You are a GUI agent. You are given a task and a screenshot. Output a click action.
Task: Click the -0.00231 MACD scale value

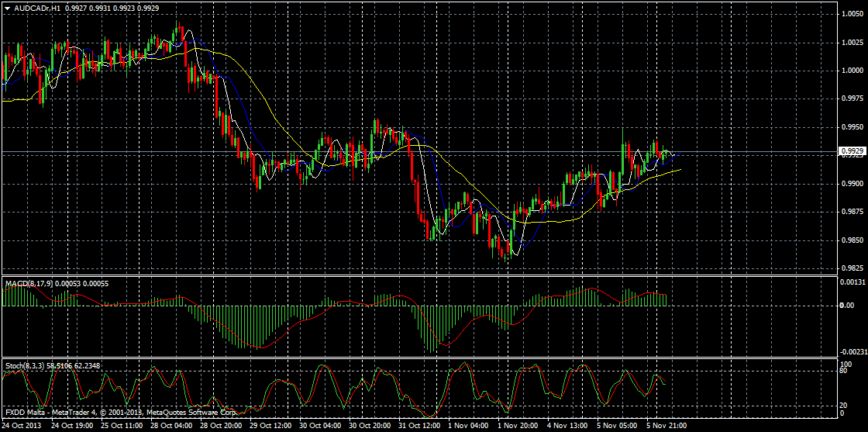click(x=852, y=351)
